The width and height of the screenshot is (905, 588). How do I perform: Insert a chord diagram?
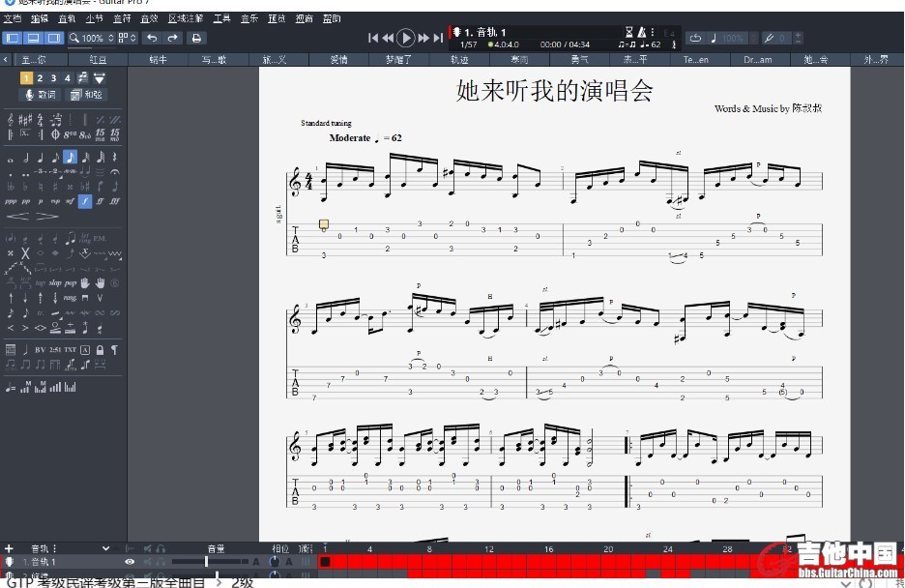pyautogui.click(x=11, y=350)
